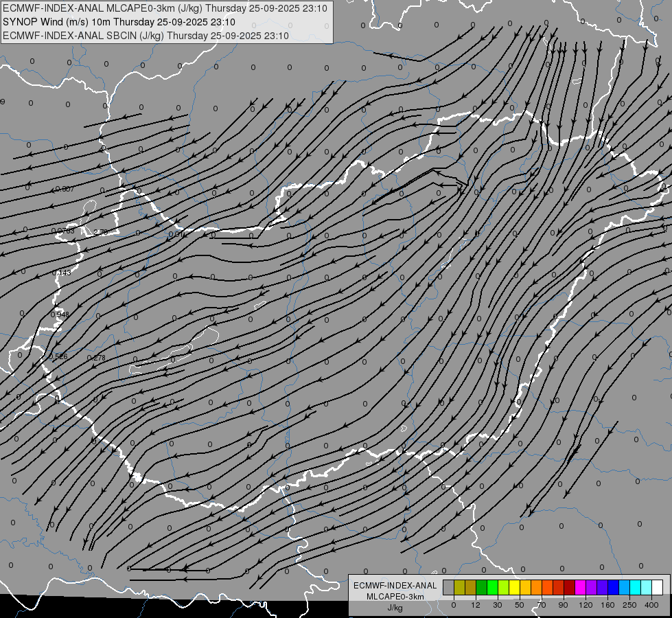Choose the orange legend swatch
672x618 pixels.
[537, 587]
